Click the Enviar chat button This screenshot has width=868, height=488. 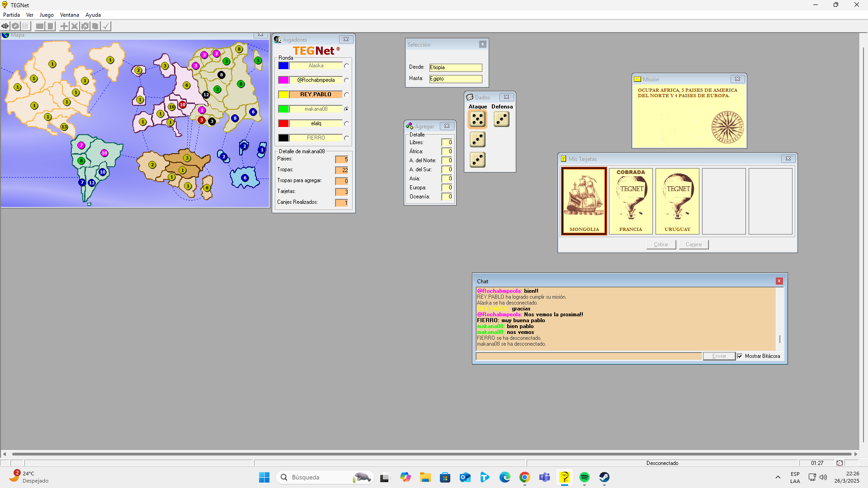click(x=719, y=356)
